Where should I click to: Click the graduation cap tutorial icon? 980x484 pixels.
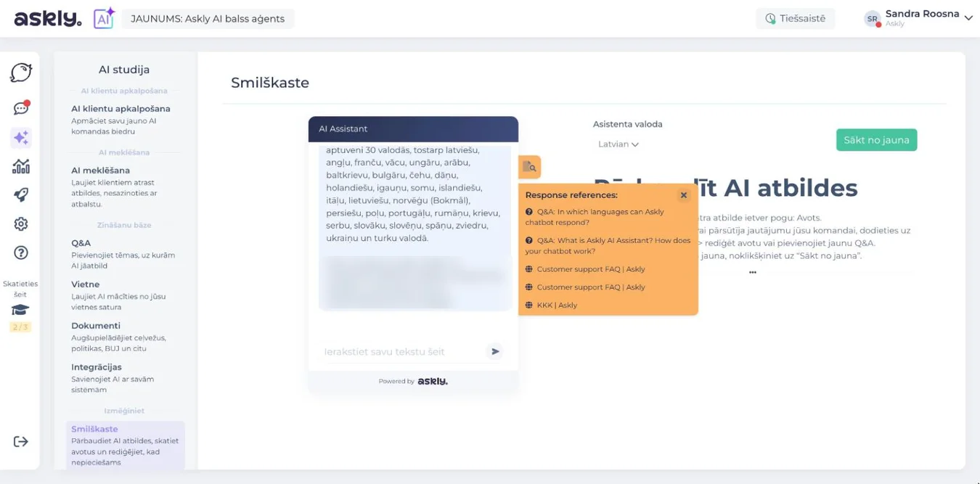20,310
